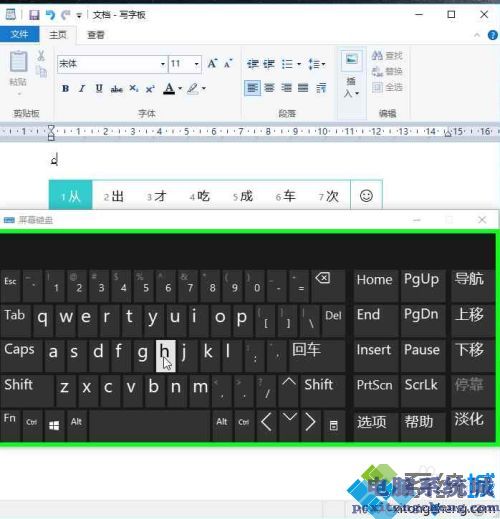
Task: Justify the paragraph text
Action: click(x=303, y=88)
